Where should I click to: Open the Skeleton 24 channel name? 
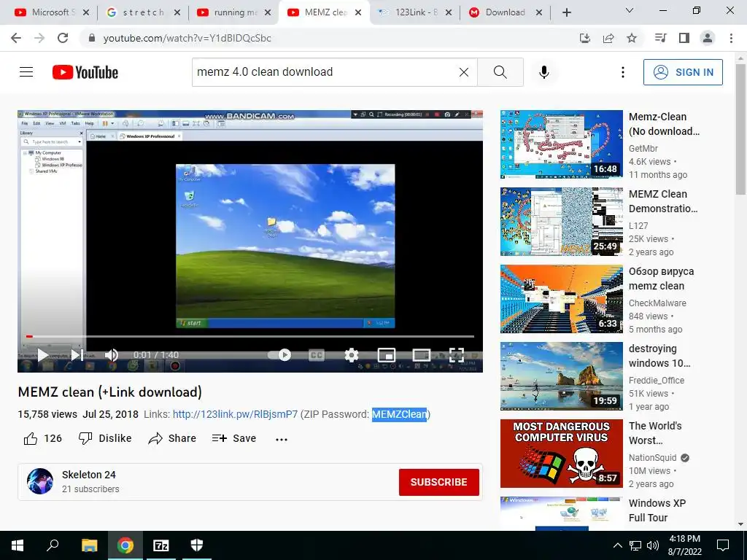88,475
